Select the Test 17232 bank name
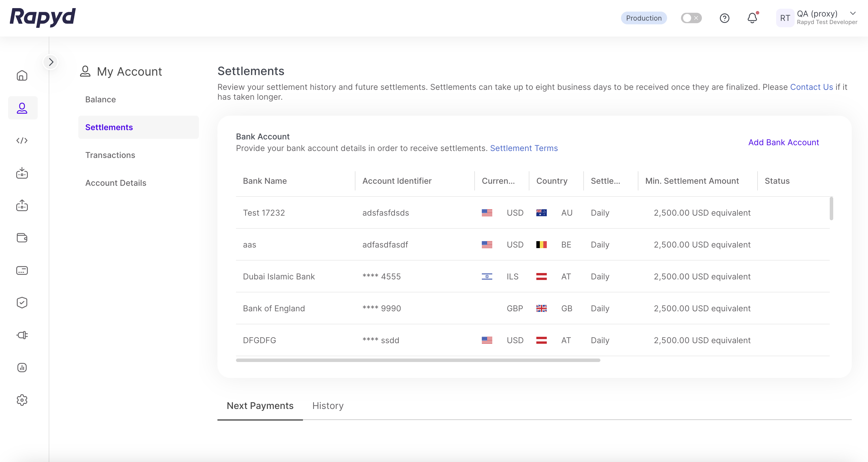This screenshot has height=462, width=868. pyautogui.click(x=264, y=213)
